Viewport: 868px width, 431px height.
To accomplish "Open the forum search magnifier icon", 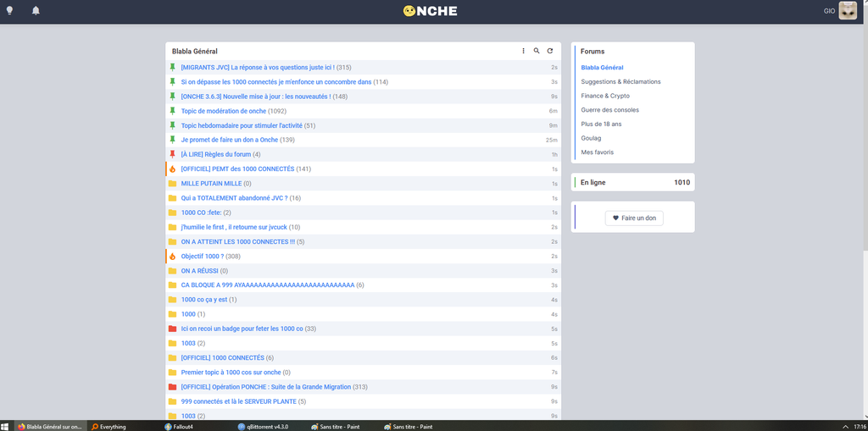I will pos(537,51).
